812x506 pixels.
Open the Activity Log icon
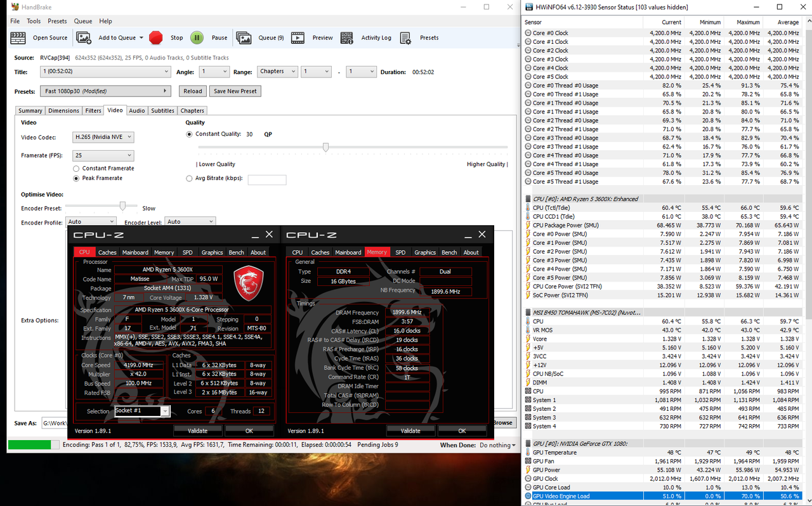coord(347,37)
